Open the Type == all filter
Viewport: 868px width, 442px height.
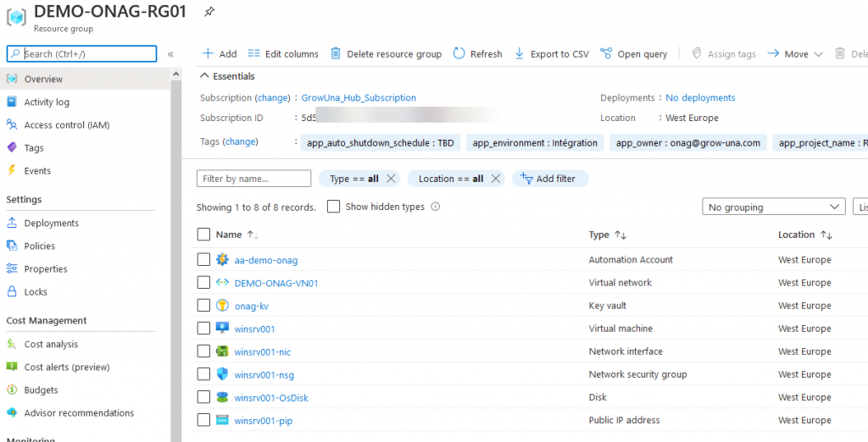pyautogui.click(x=354, y=179)
